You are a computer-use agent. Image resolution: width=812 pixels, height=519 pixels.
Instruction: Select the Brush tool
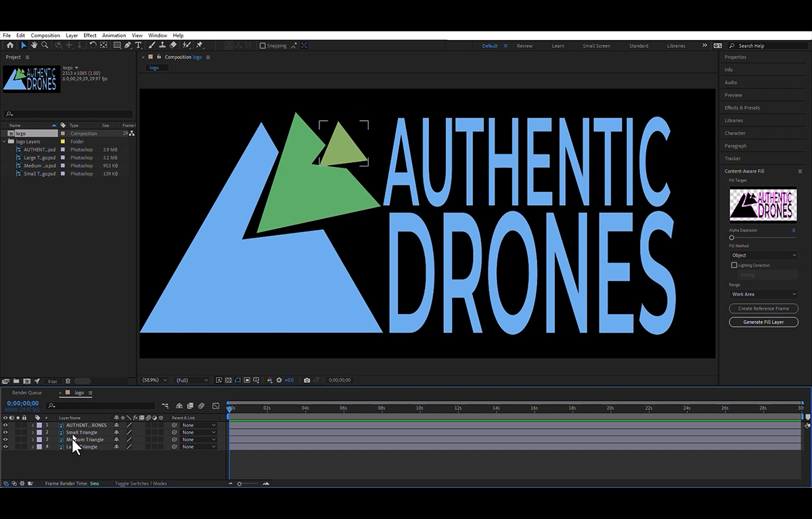tap(152, 45)
